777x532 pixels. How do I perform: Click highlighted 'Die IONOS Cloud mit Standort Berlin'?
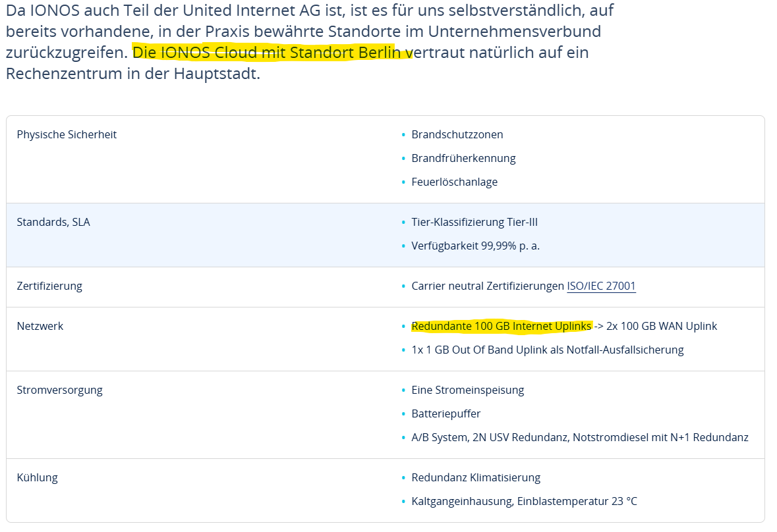tap(267, 53)
